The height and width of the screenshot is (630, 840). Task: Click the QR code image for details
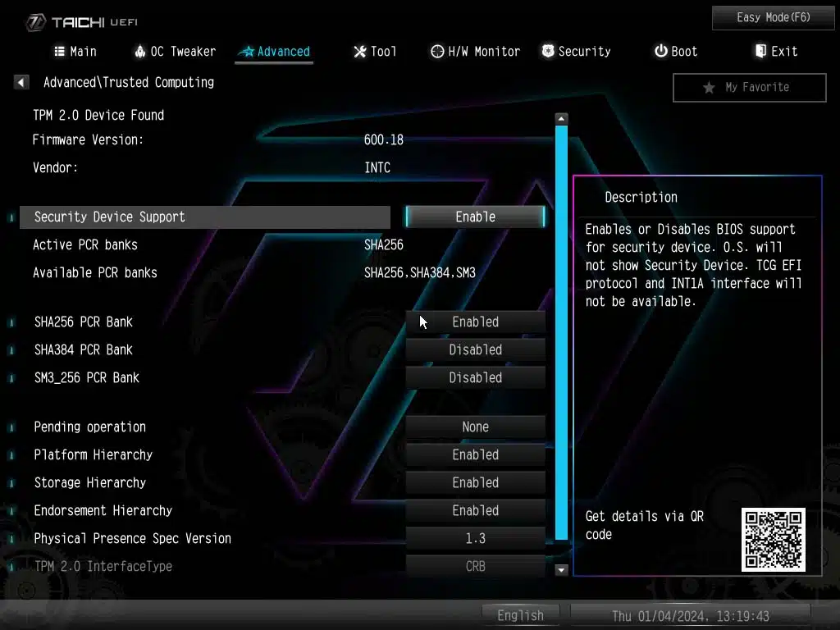click(x=773, y=539)
